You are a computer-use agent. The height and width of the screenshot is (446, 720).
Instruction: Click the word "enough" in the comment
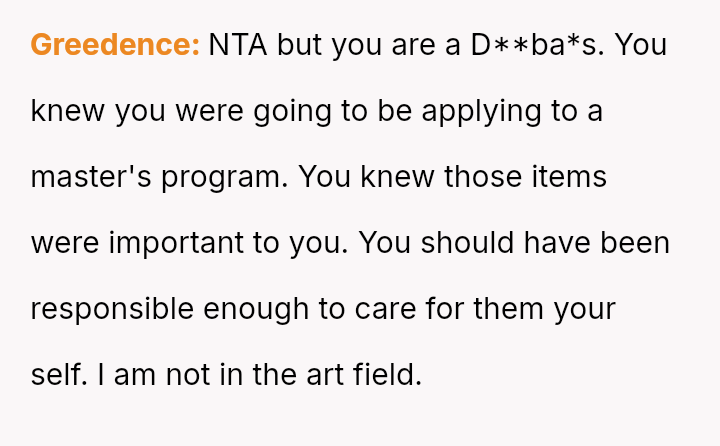pyautogui.click(x=258, y=309)
